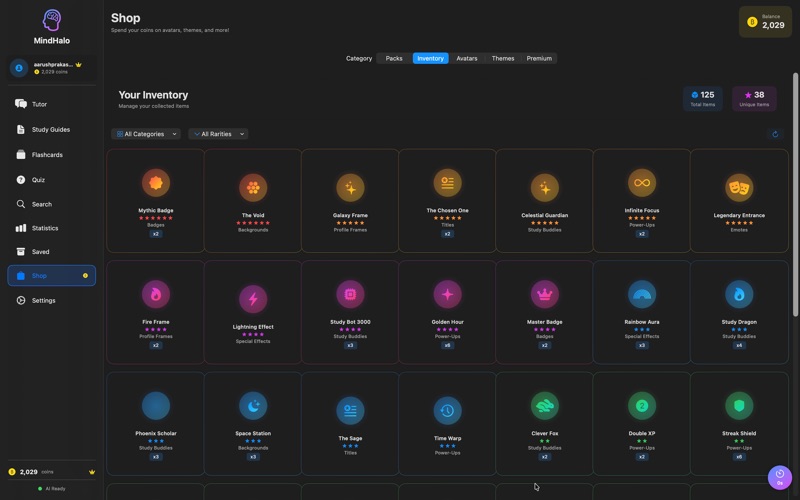Click the Rainbow Aura icon
800x500 pixels.
tap(642, 294)
